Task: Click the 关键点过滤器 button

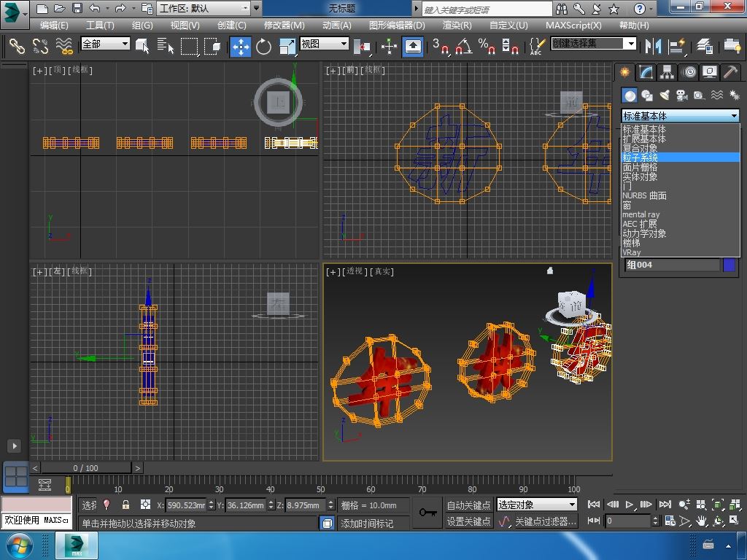Action: tap(544, 521)
